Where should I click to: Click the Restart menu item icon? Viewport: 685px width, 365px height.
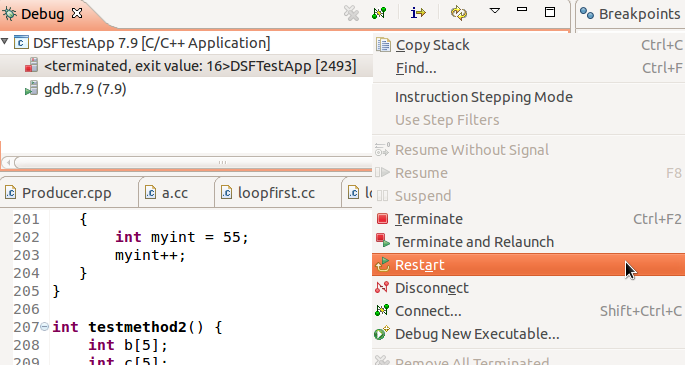click(x=383, y=264)
